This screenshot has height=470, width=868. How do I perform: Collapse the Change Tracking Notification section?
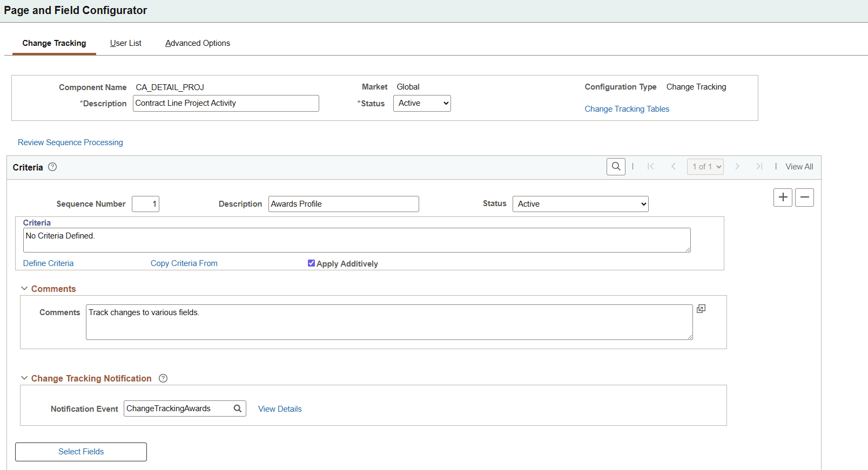pos(24,378)
